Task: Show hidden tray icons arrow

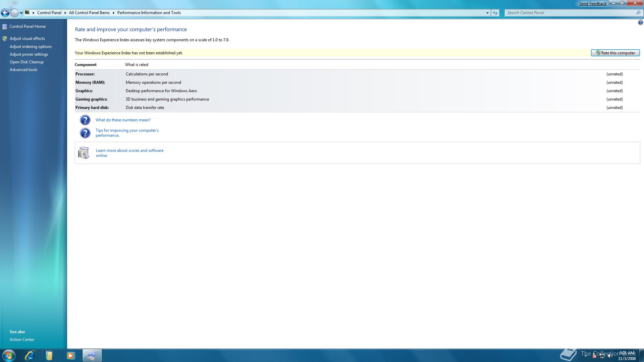Action: pyautogui.click(x=586, y=356)
